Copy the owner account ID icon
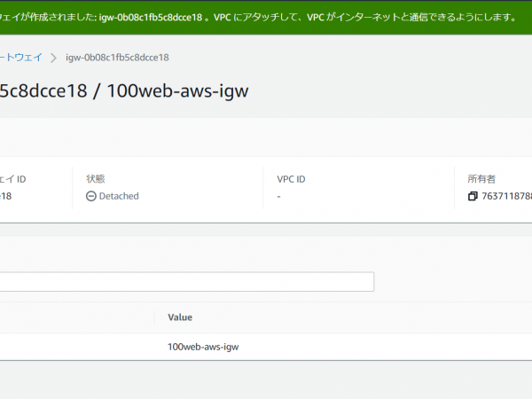The height and width of the screenshot is (399, 532). (x=473, y=196)
